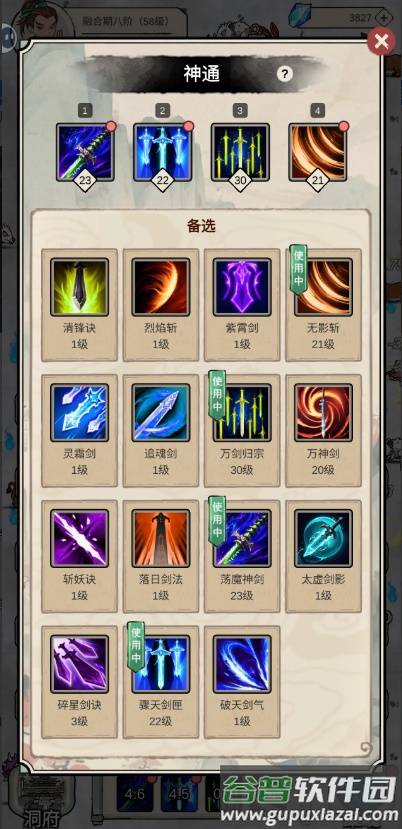Screen dimensions: 402x829
Task: Choose the 太虚剑影 skill icon
Action: [x=324, y=538]
